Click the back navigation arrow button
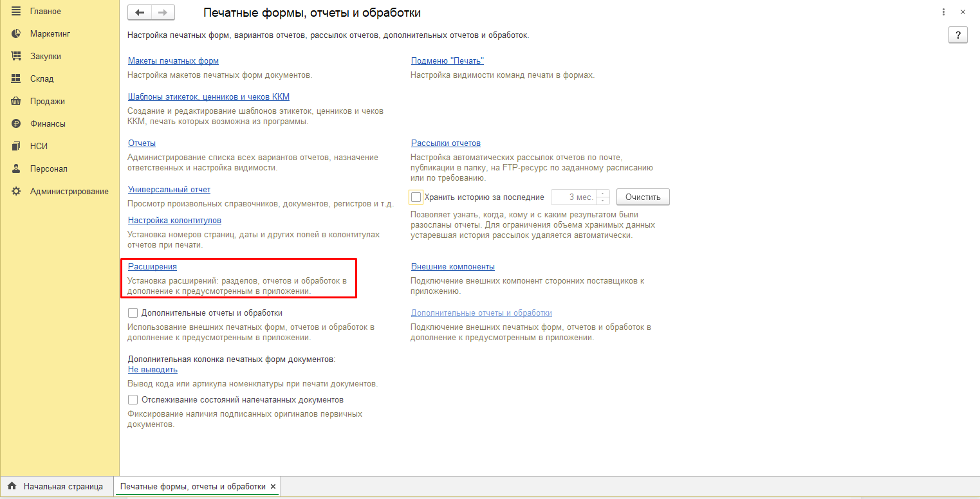This screenshot has height=499, width=980. point(140,13)
